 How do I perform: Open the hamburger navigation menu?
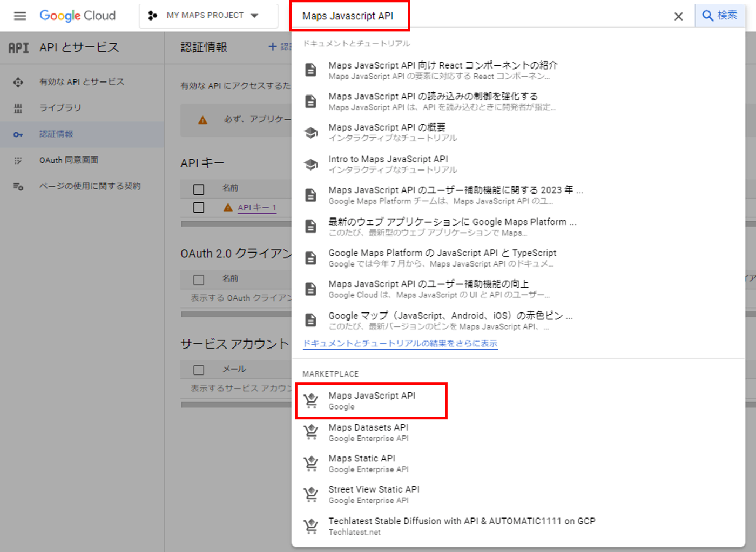(20, 16)
